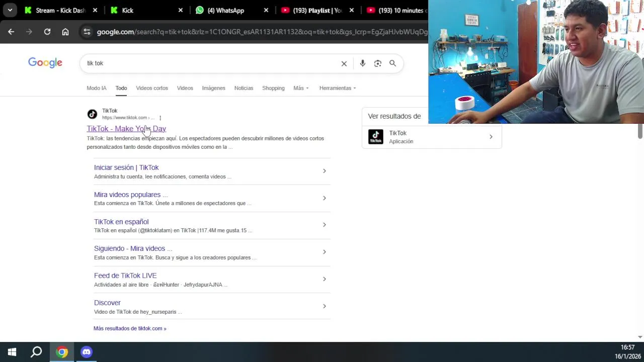Image resolution: width=644 pixels, height=362 pixels.
Task: Select the Videos search filter
Action: [185, 88]
